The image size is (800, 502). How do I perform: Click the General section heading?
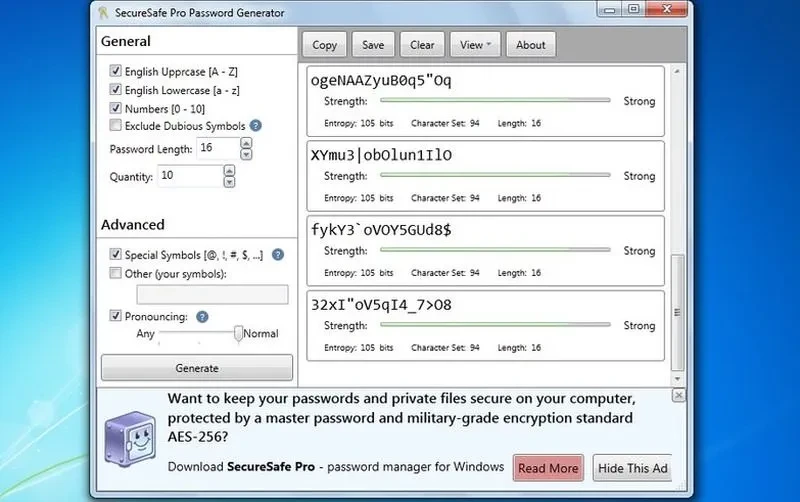pyautogui.click(x=126, y=41)
